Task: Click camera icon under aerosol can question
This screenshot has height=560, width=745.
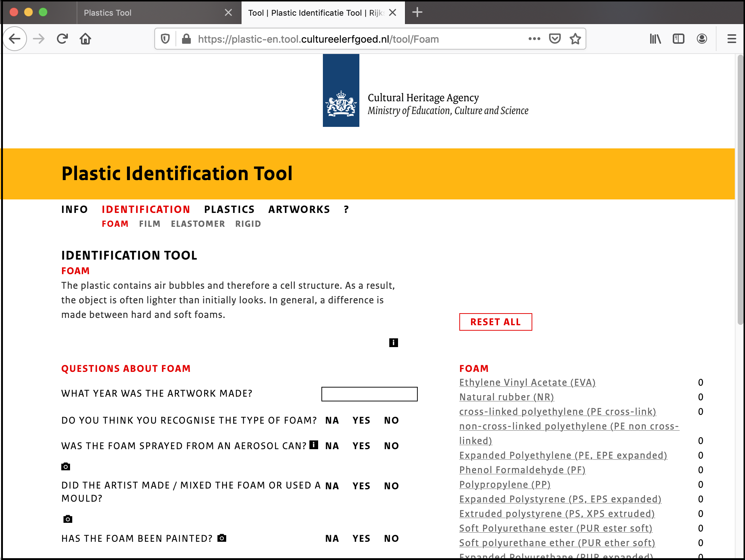Action: pyautogui.click(x=66, y=467)
